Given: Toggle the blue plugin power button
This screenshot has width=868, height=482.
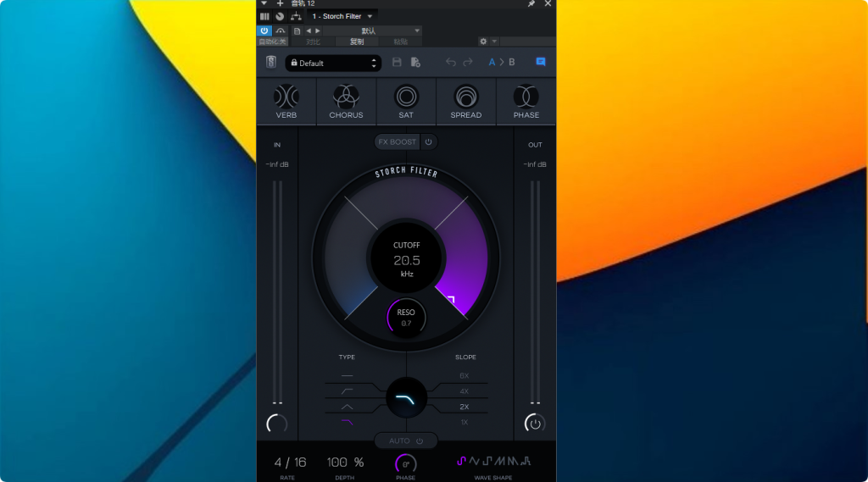Looking at the screenshot, I should [264, 31].
